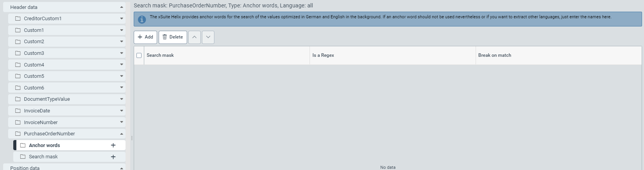Click the folder icon beside PurchaseOrderNumber
644x170 pixels.
click(x=18, y=133)
